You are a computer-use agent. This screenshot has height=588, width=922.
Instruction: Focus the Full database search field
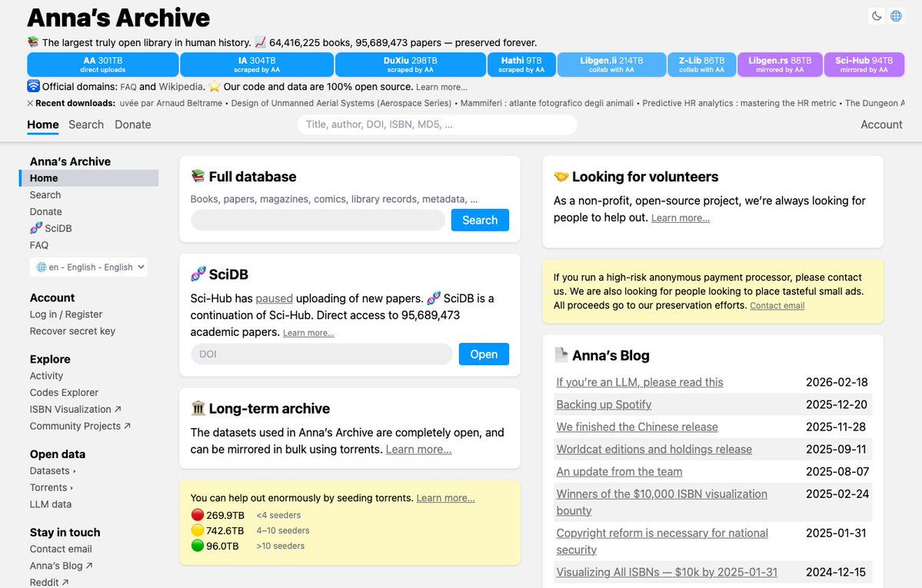(x=318, y=220)
